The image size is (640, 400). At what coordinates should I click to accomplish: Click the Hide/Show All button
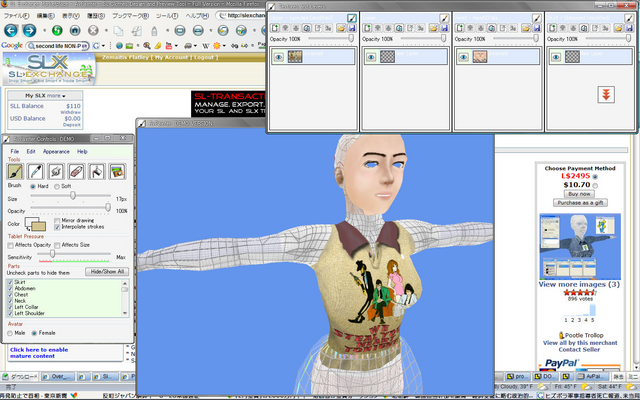tap(107, 271)
